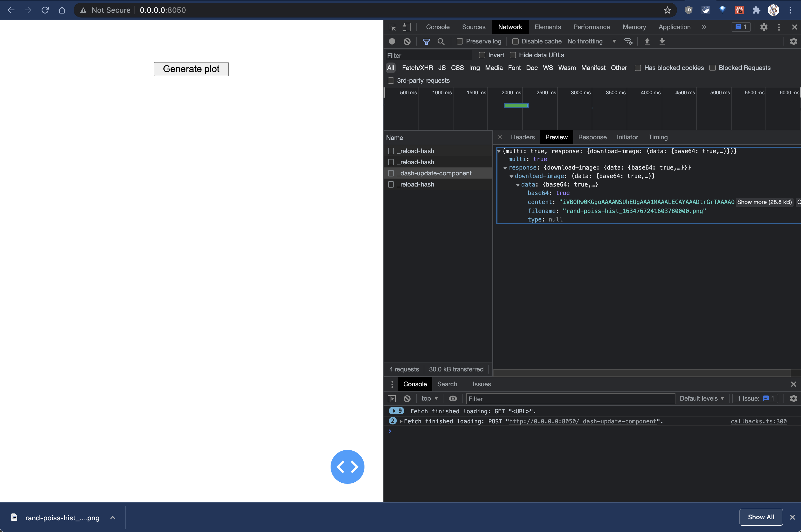
Task: Click Show more (28.8 kB) button
Action: [x=764, y=202]
